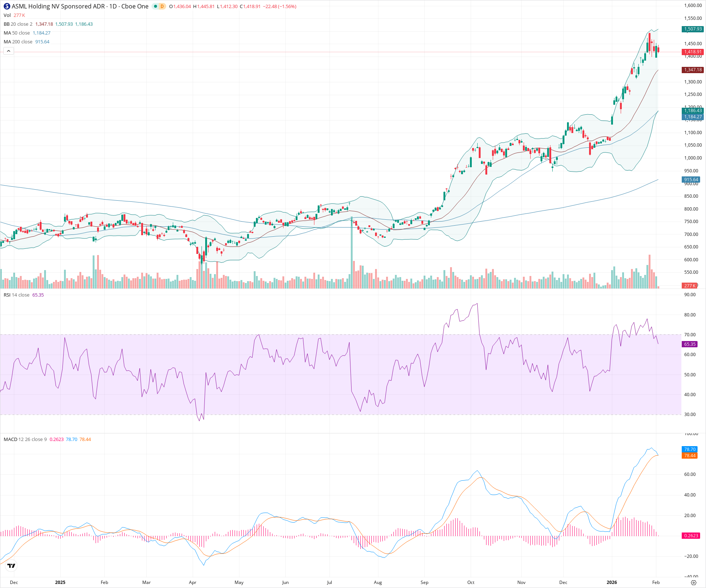Click the TradingView logo watermark
The width and height of the screenshot is (706, 588).
(x=11, y=566)
